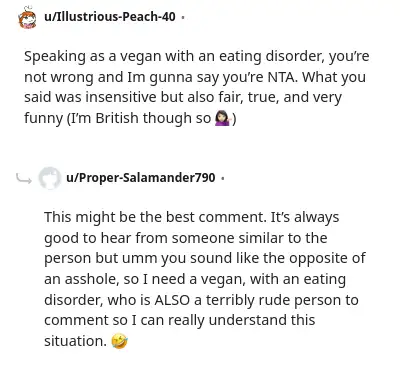The image size is (400, 376).
Task: Click the word asshole in the reply
Action: tap(92, 279)
